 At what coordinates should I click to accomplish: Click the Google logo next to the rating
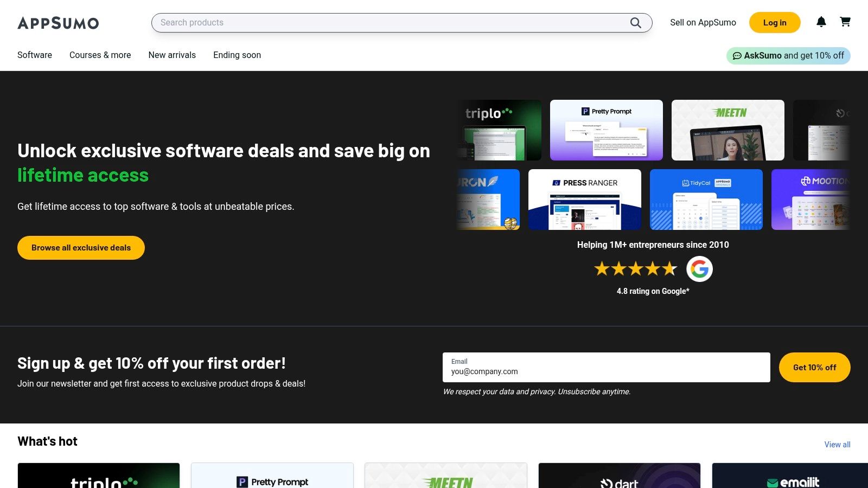(x=700, y=268)
